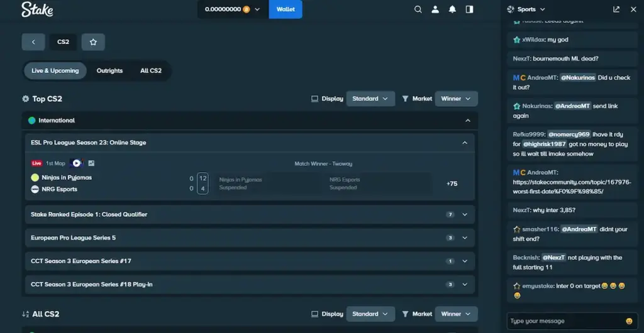The width and height of the screenshot is (644, 333).
Task: Open the emoji picker in chat input
Action: (x=629, y=321)
